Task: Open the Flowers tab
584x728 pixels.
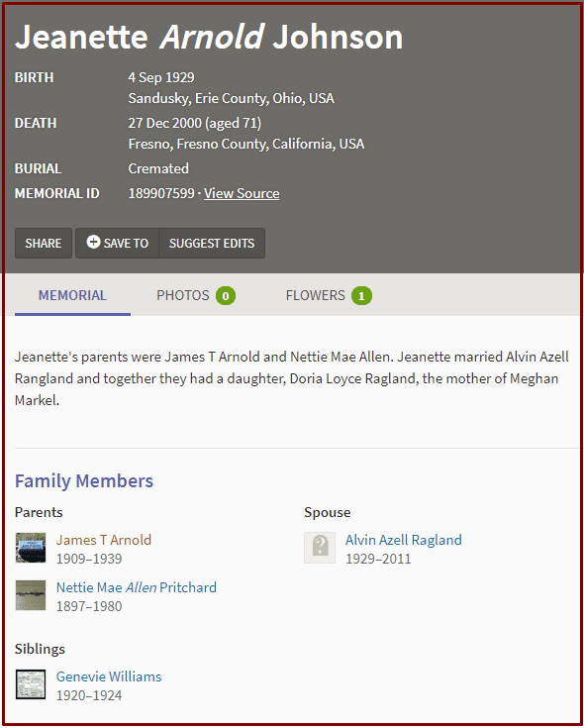Action: click(x=329, y=295)
